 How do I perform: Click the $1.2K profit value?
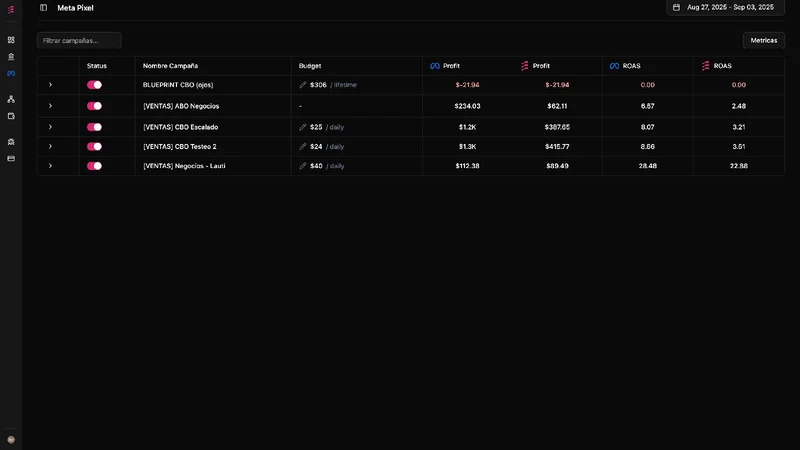(467, 127)
